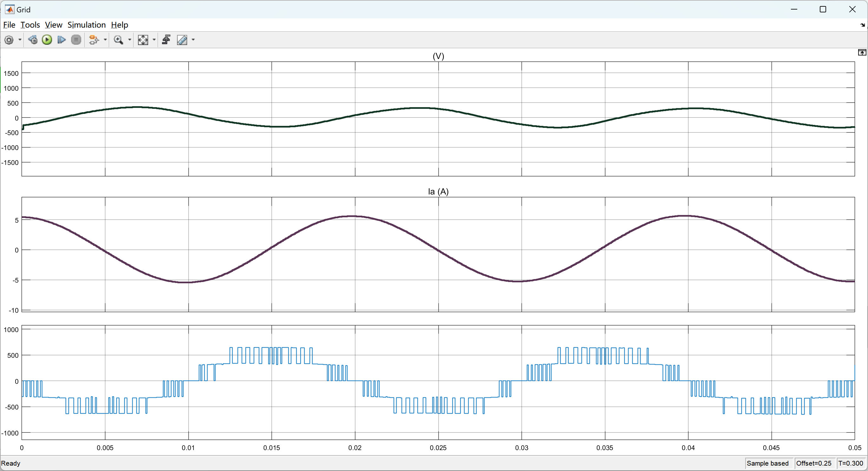Open the measurements dropdown arrow
Screen dimensions: 868x471
(x=194, y=40)
